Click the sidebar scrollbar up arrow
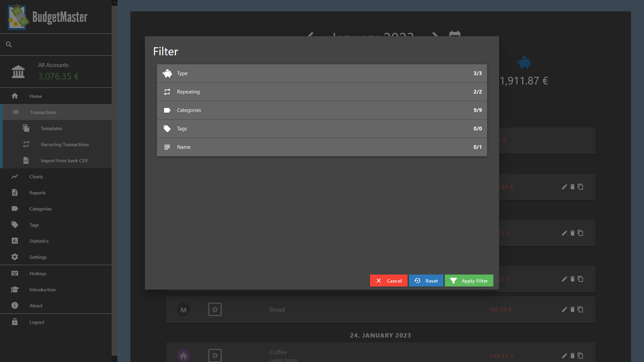The image size is (644, 362). (114, 3)
